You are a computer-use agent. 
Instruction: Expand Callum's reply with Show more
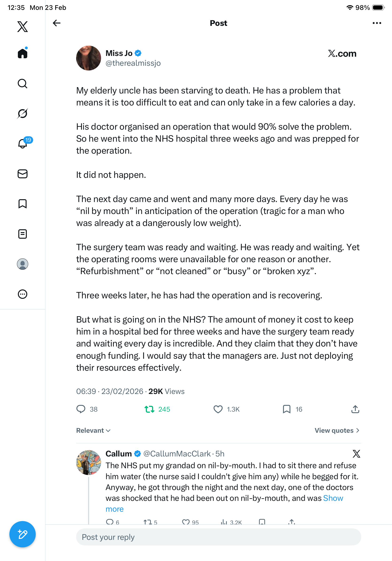tap(333, 498)
